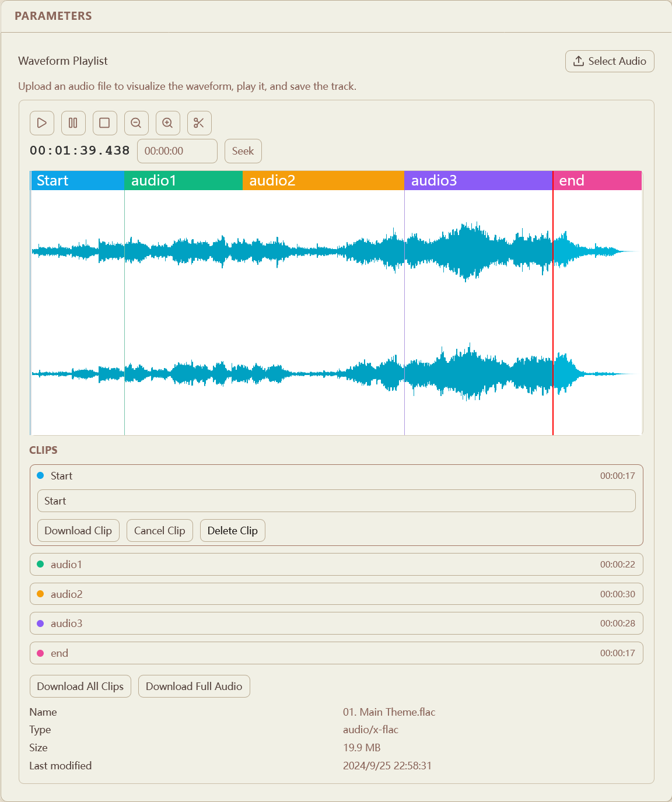Select the audio2 segment header on timeline
The height and width of the screenshot is (802, 672).
(x=323, y=180)
